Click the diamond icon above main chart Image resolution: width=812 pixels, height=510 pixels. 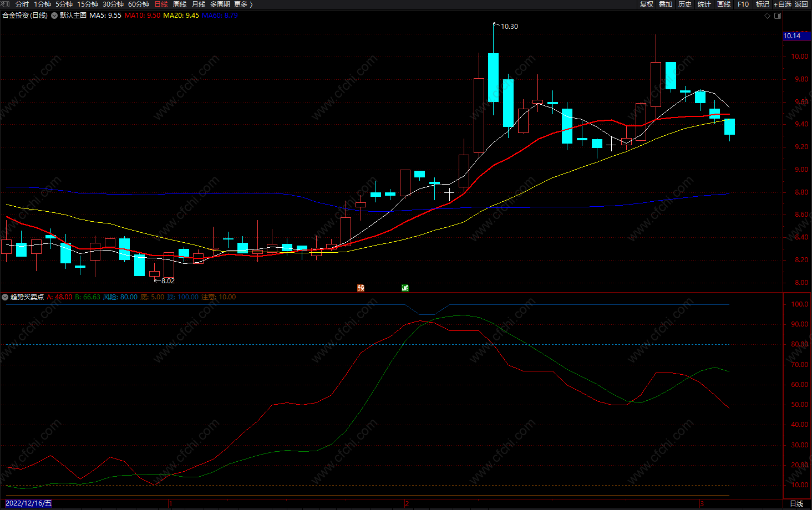point(768,16)
